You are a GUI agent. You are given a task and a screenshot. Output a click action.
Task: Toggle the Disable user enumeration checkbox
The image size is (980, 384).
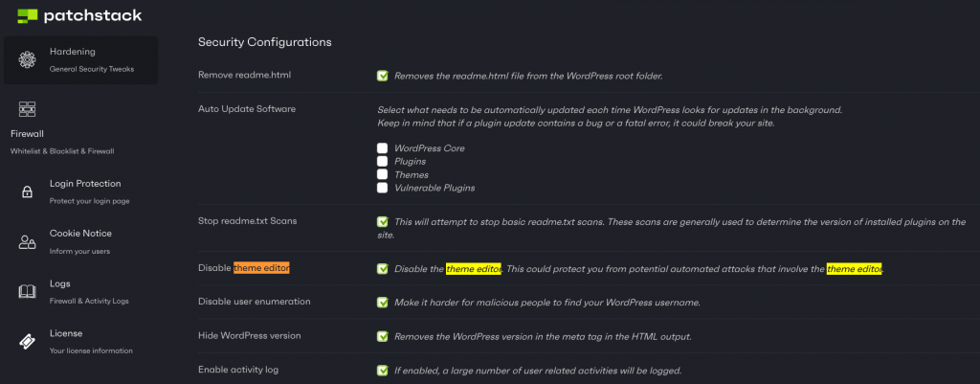pyautogui.click(x=383, y=303)
